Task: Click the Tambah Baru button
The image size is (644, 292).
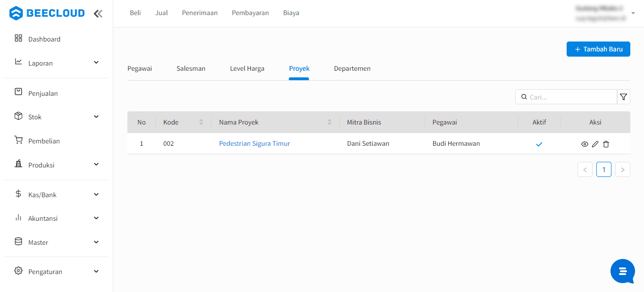Action: coord(598,49)
